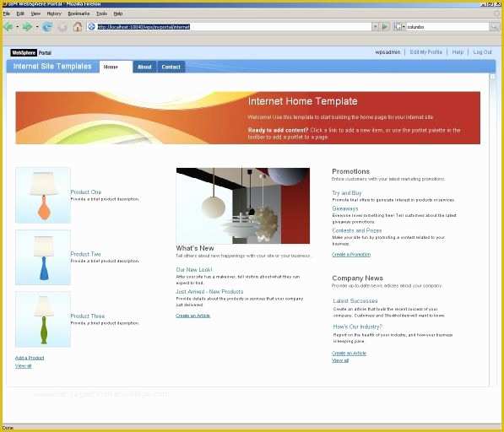The height and width of the screenshot is (432, 504).
Task: Click the Stop loading icon
Action: 62,27
